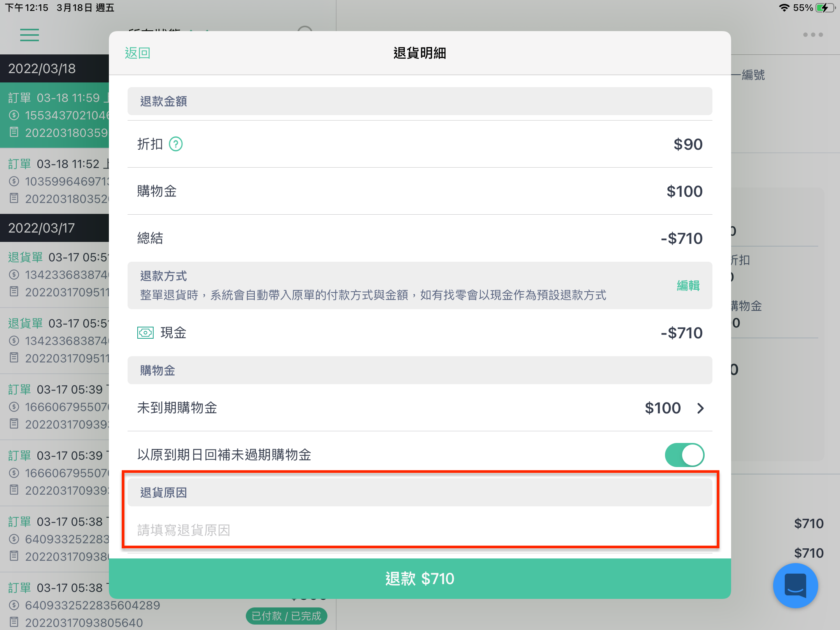Open the three-dot more options menu
The image size is (840, 630).
(x=813, y=35)
